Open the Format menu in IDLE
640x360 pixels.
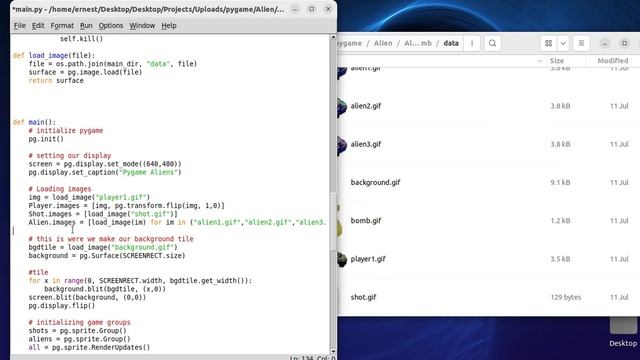62,26
